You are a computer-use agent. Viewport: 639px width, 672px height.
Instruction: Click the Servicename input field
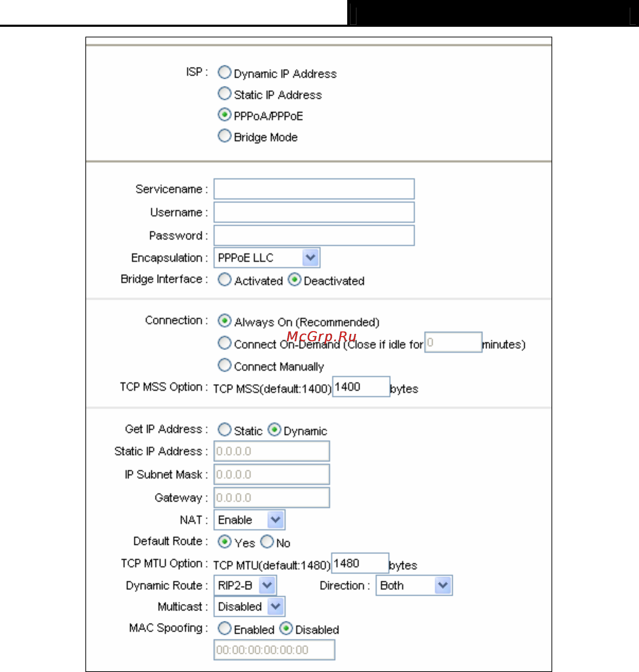click(314, 189)
